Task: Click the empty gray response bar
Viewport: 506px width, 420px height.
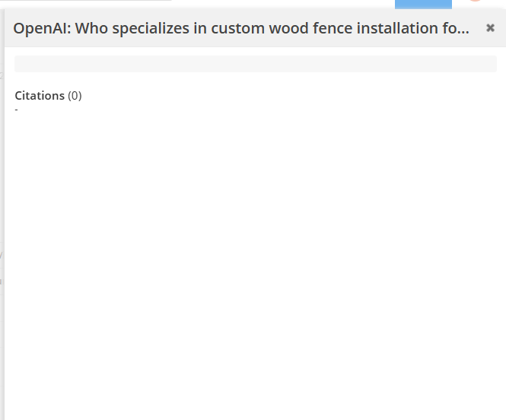Action: [x=256, y=64]
